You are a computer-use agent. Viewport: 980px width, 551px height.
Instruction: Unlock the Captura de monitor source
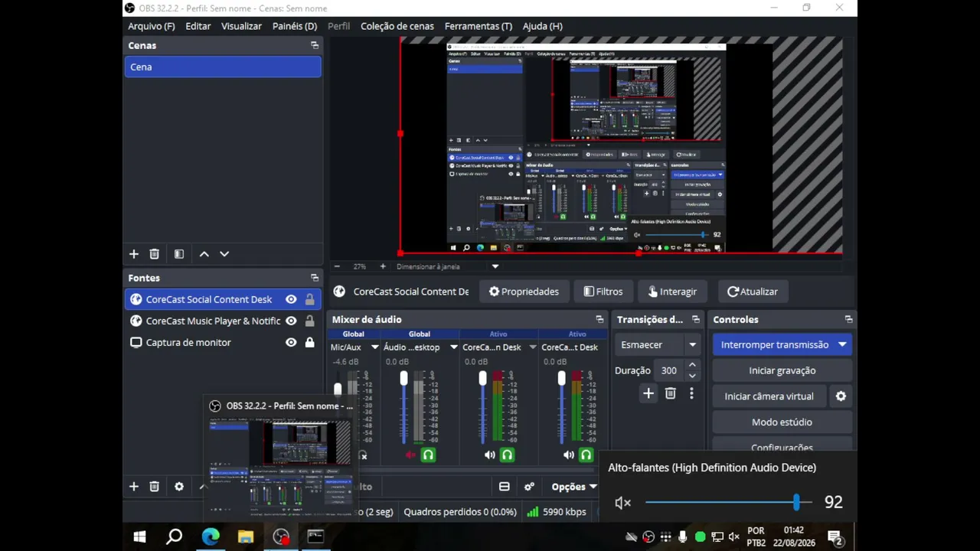pyautogui.click(x=310, y=343)
